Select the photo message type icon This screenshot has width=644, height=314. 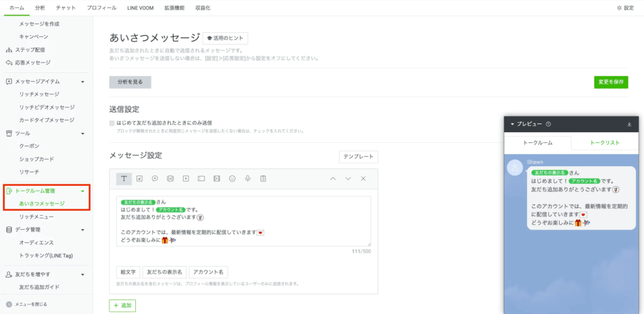point(140,178)
